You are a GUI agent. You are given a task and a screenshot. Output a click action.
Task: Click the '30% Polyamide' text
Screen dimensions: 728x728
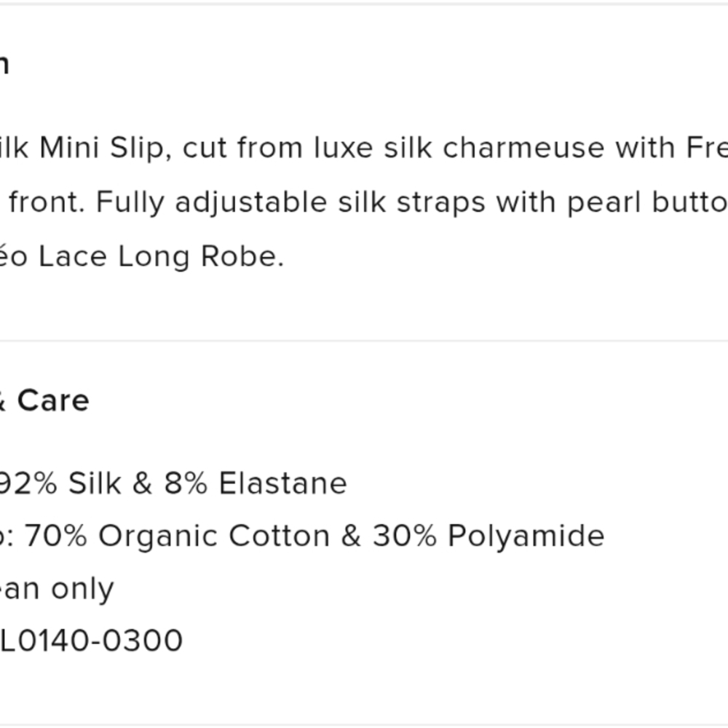click(x=488, y=536)
